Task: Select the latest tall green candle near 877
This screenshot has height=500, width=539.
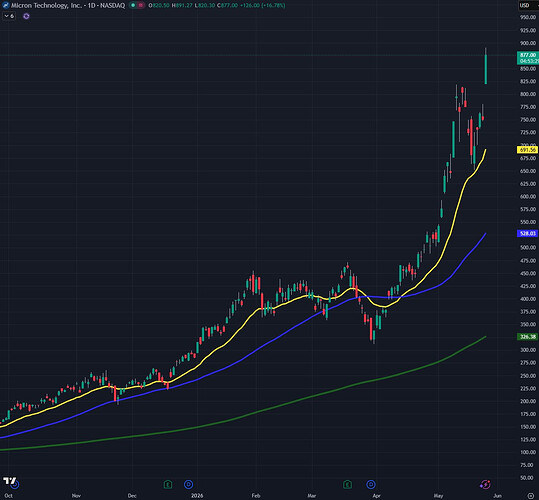Action: [486, 69]
